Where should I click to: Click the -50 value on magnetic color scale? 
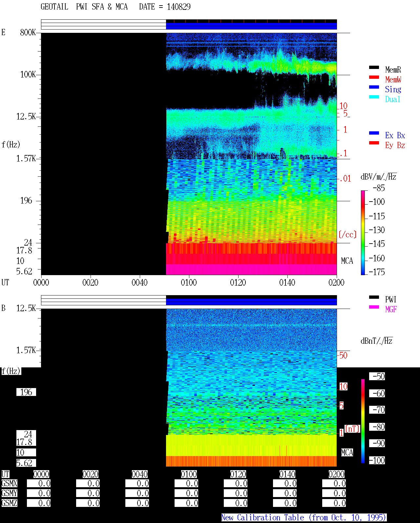[377, 377]
